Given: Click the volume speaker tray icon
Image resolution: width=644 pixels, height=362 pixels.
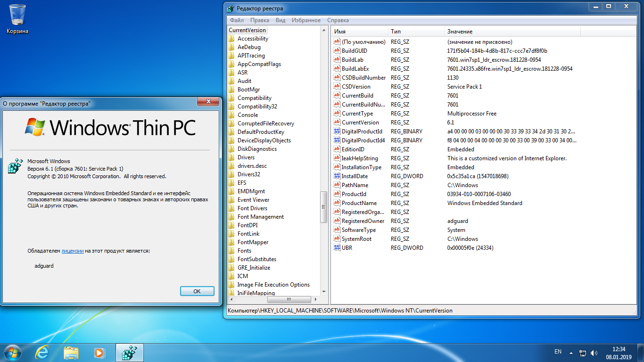Looking at the screenshot, I should coord(594,353).
